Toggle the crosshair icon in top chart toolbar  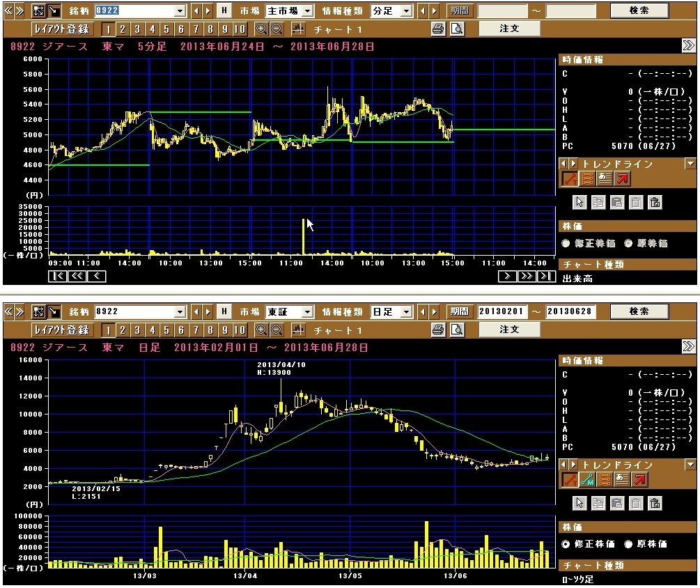click(299, 29)
